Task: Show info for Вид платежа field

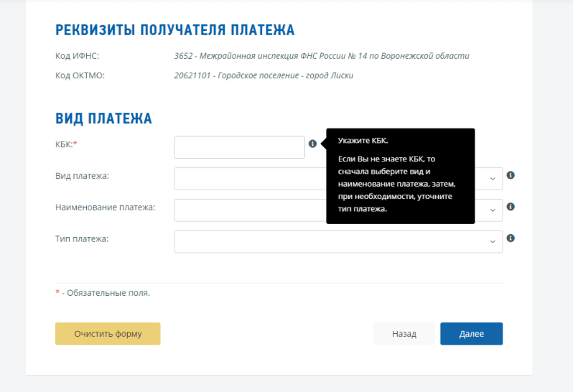Action: tap(511, 175)
